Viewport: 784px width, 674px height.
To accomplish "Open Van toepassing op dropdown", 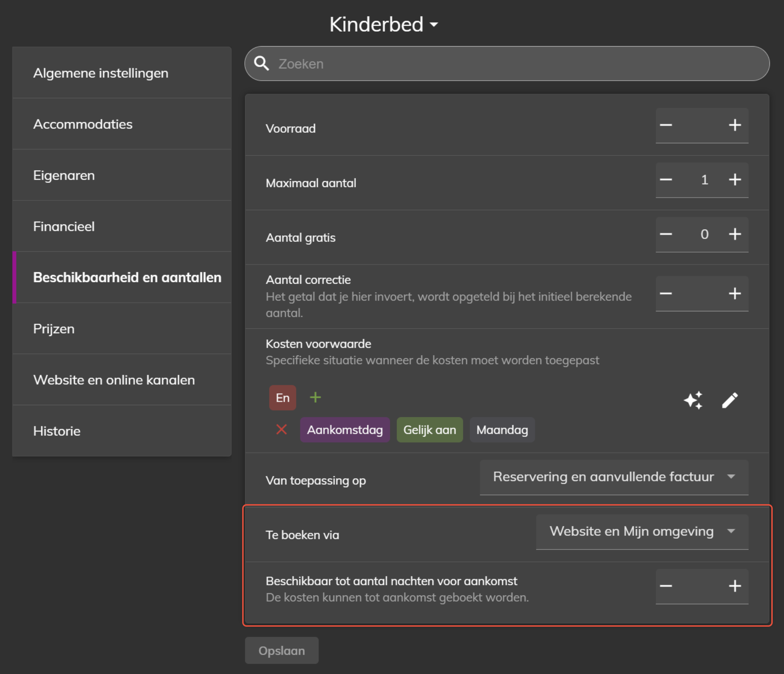I will [x=614, y=477].
